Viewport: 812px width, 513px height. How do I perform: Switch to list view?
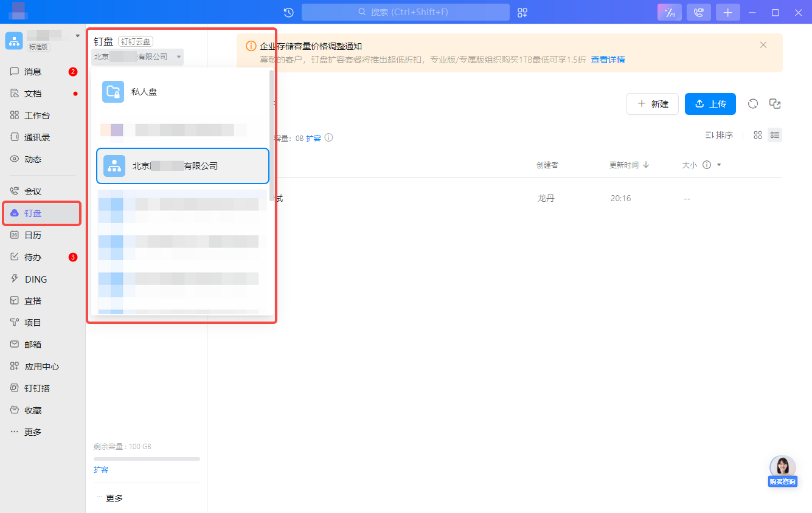pos(775,135)
